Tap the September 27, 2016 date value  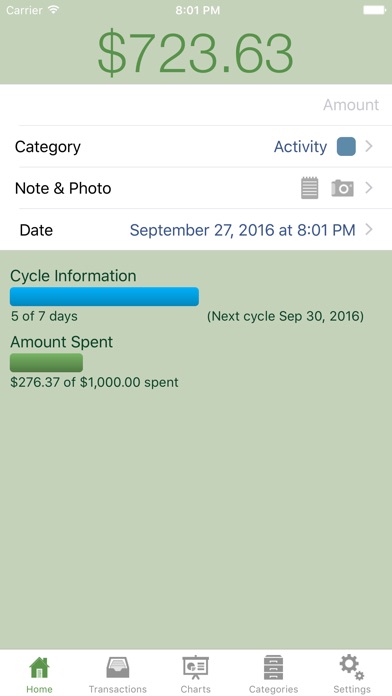(x=242, y=230)
